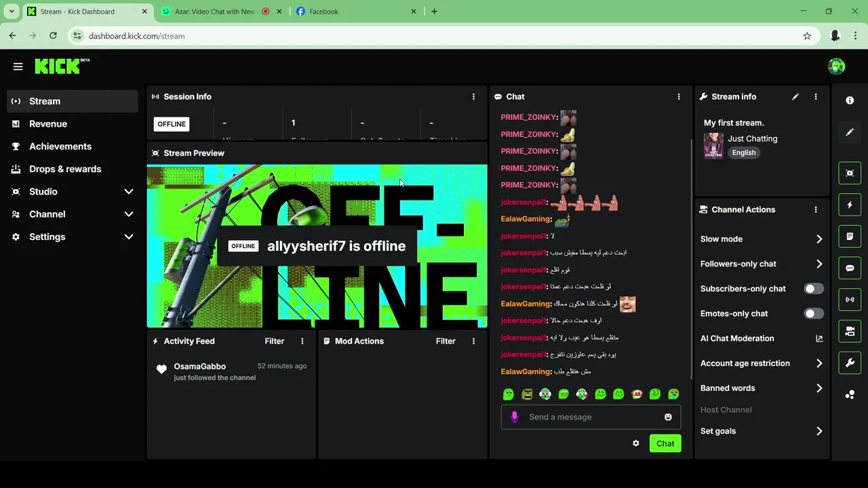Viewport: 868px width, 488px height.
Task: Open Channel Actions three-dot options
Action: click(x=816, y=210)
